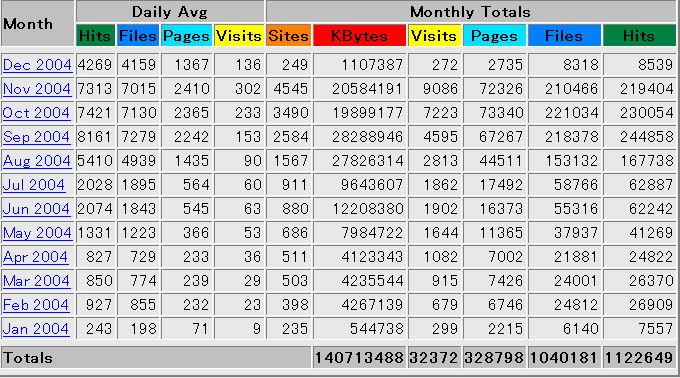Select Mar 2004 monthly pages 7426
The image size is (680, 378).
click(x=506, y=281)
